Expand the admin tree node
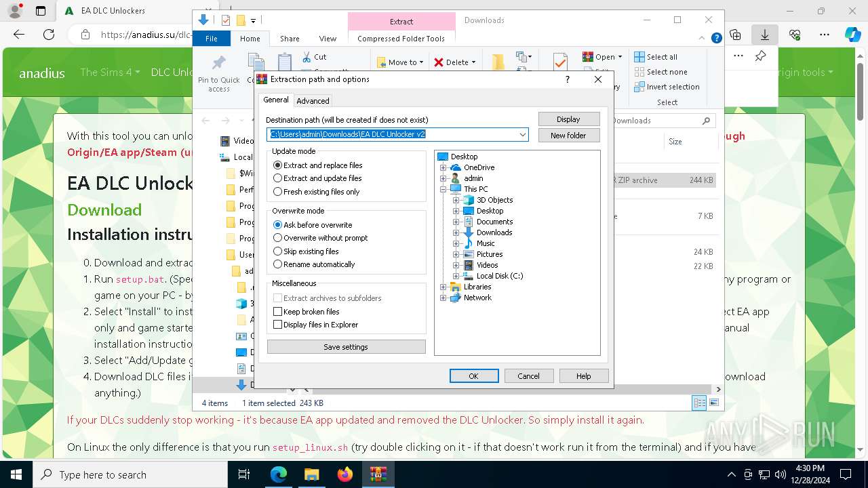The image size is (868, 488). 443,178
